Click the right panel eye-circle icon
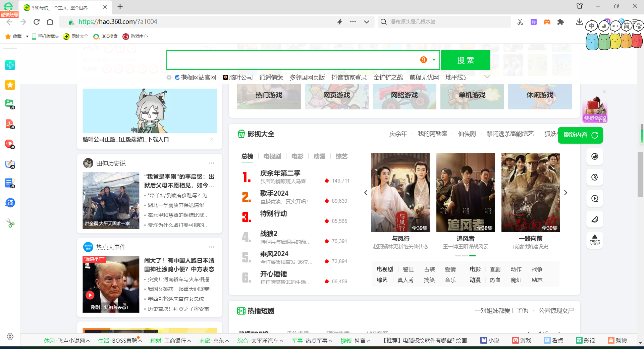Image resolution: width=644 pixels, height=349 pixels. click(x=595, y=156)
